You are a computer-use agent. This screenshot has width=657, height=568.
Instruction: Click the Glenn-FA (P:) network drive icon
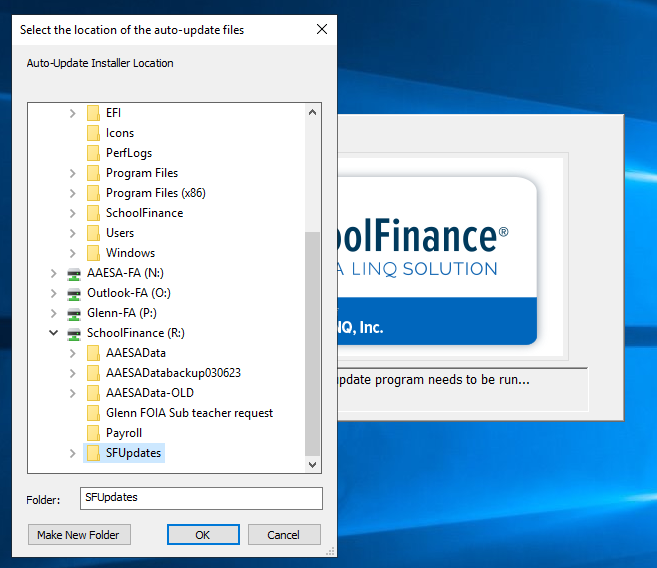[x=74, y=314]
